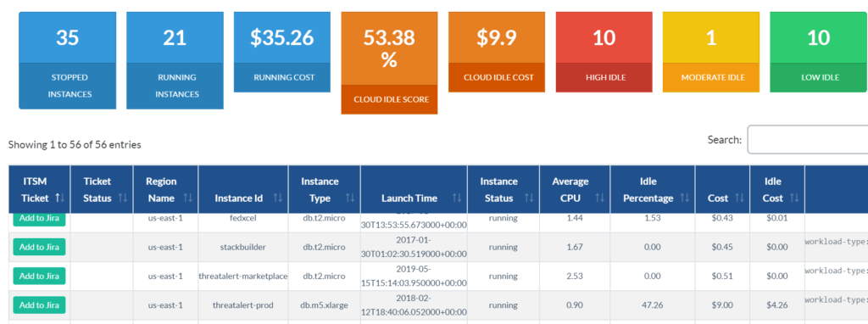
Task: Select the Moderate Idle yellow card
Action: (x=711, y=52)
